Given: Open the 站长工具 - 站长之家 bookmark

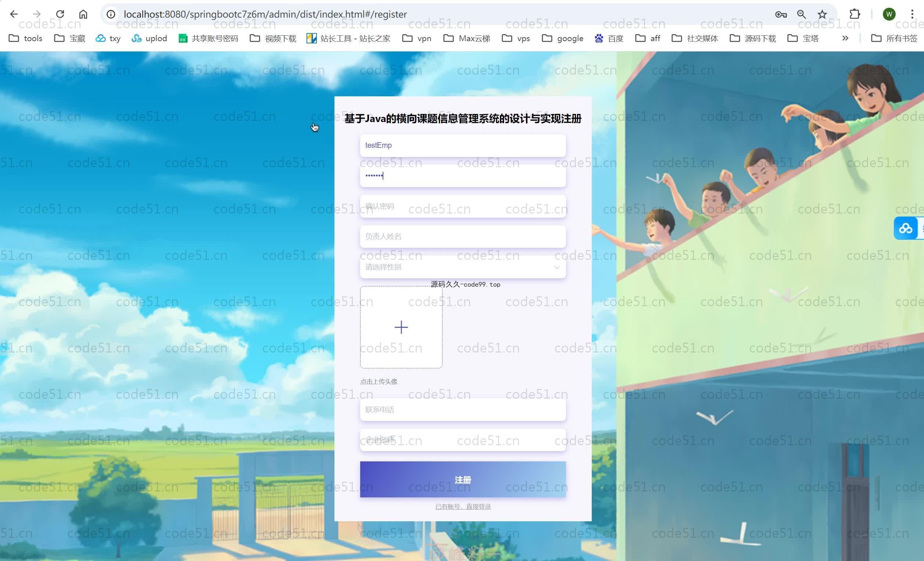Looking at the screenshot, I should 348,38.
